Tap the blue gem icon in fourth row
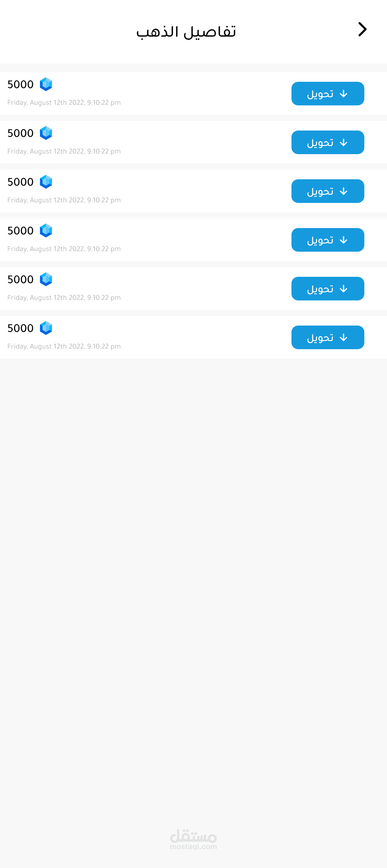This screenshot has height=868, width=387. pyautogui.click(x=46, y=230)
